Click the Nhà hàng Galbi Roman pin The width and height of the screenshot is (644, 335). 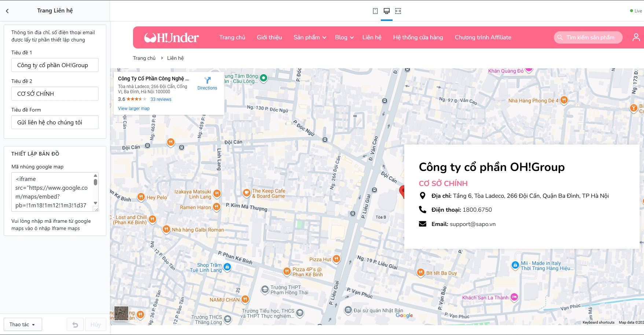pos(166,229)
